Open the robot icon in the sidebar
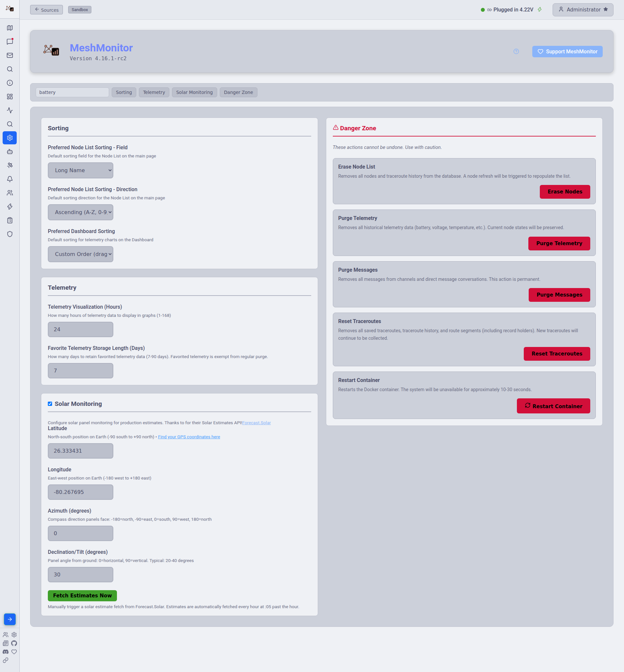Screen dimensions: 624x672 point(10,152)
